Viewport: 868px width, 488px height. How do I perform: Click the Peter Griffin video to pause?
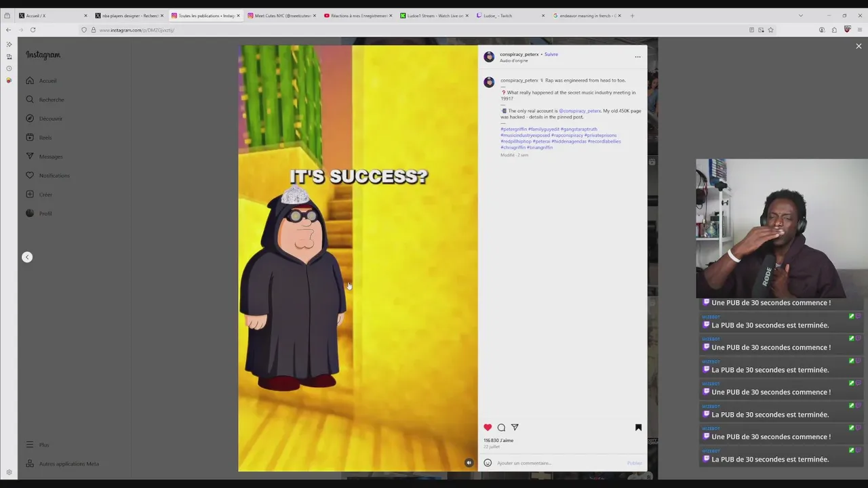point(358,258)
